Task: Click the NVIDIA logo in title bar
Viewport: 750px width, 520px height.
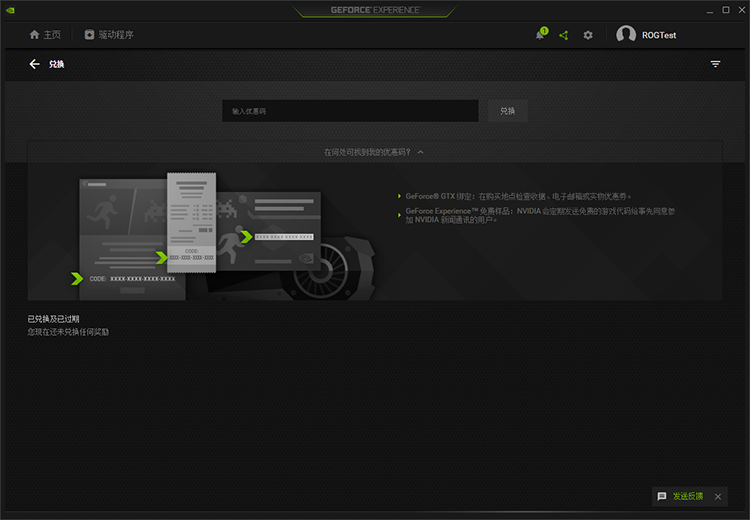Action: click(10, 10)
